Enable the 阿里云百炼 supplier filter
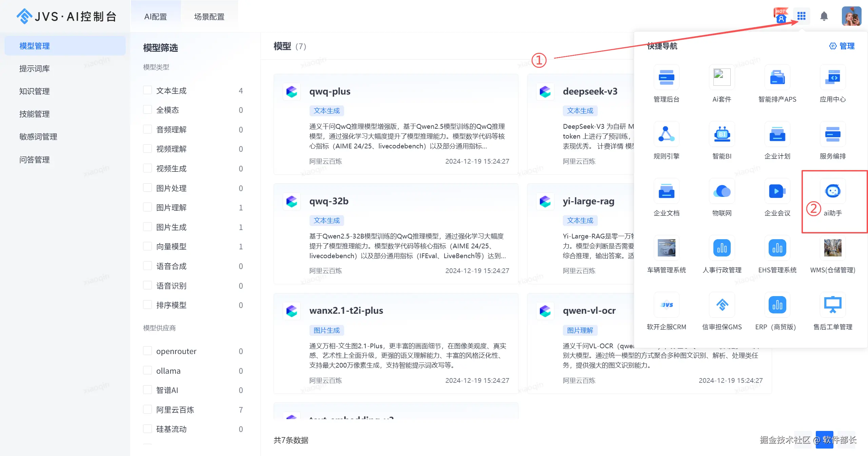This screenshot has width=868, height=456. pos(147,409)
